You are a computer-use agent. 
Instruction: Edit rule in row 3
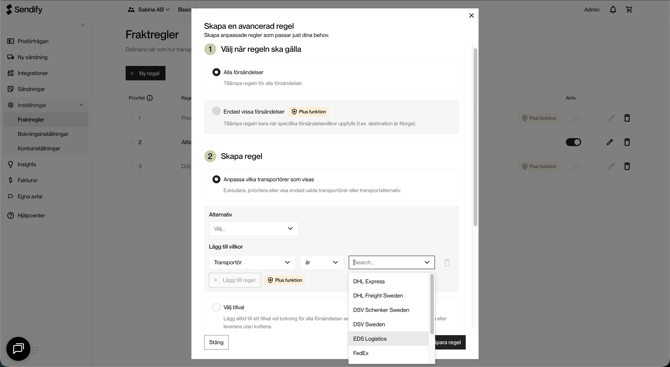click(x=611, y=166)
